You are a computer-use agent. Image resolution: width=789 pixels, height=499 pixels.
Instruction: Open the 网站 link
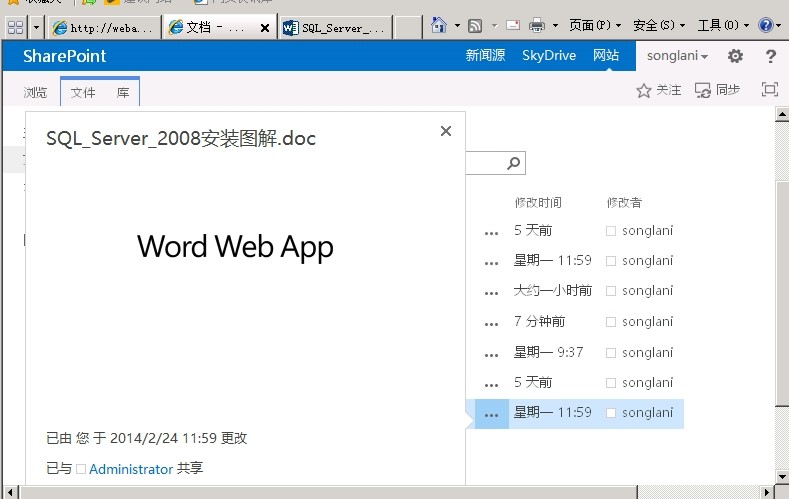coord(606,55)
